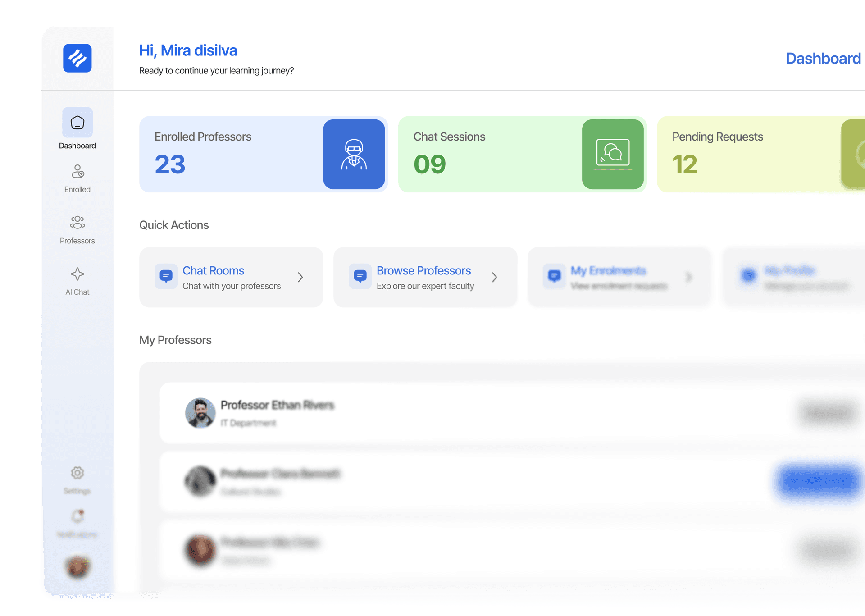Open the Notifications bell icon
Image resolution: width=865 pixels, height=616 pixels.
click(77, 516)
